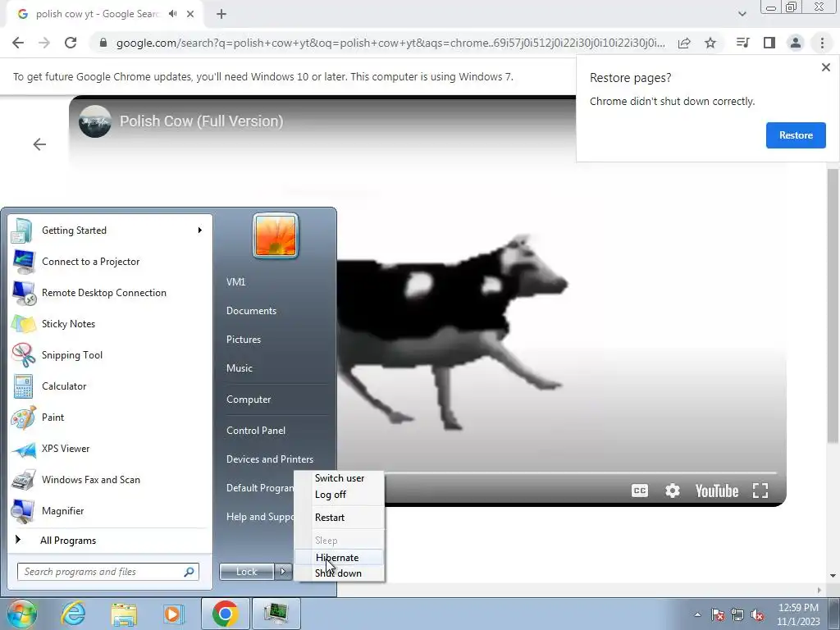Open clock showing 12:59 PM
This screenshot has width=840, height=630.
click(x=798, y=614)
